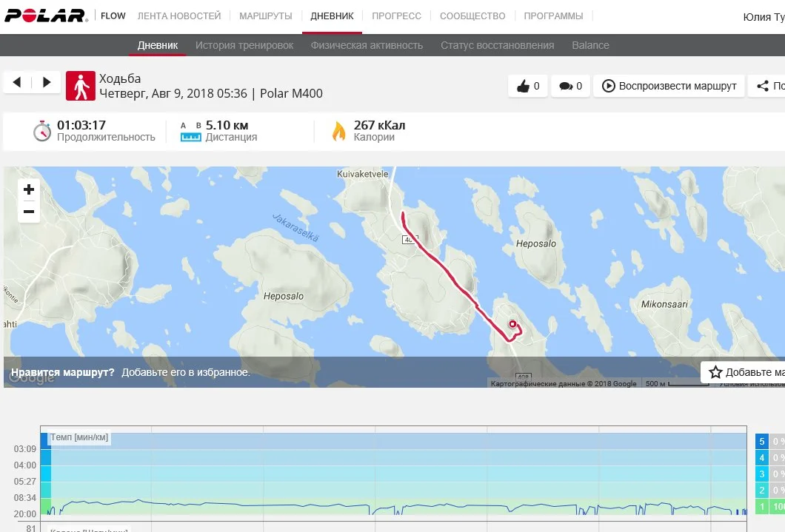
Task: Like the workout with thumbs-up button
Action: tap(528, 86)
